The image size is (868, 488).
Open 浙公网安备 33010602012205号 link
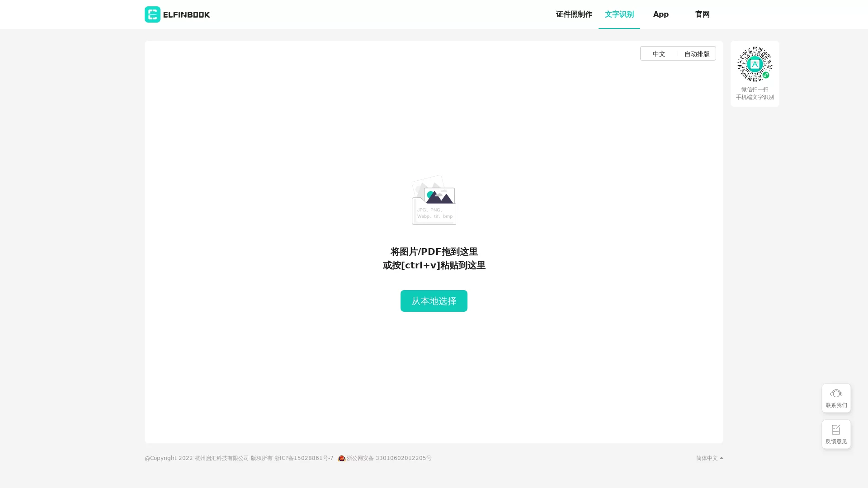389,458
